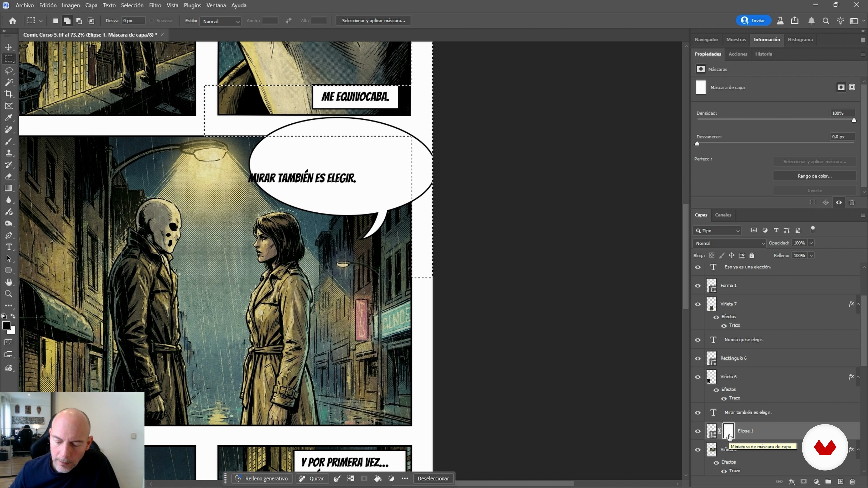Delete mask with Properties trash icon
The width and height of the screenshot is (868, 488).
[x=852, y=202]
